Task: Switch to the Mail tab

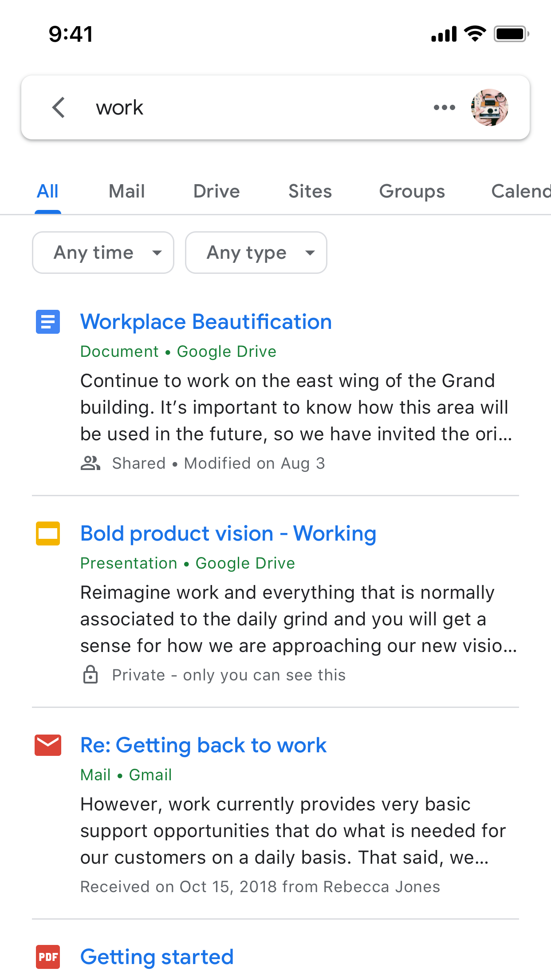Action: point(127,191)
